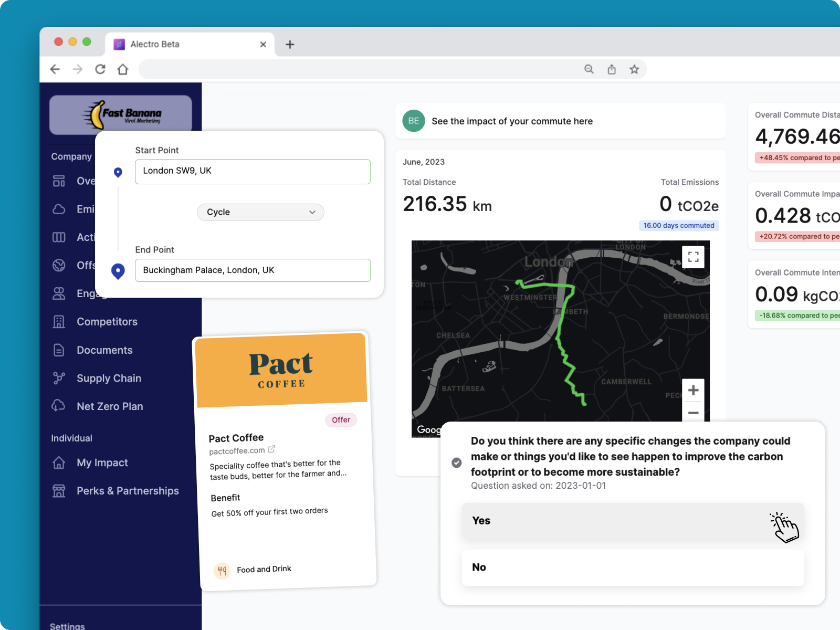The height and width of the screenshot is (630, 840).
Task: Click the Emissions cloud sidebar icon
Action: click(59, 209)
